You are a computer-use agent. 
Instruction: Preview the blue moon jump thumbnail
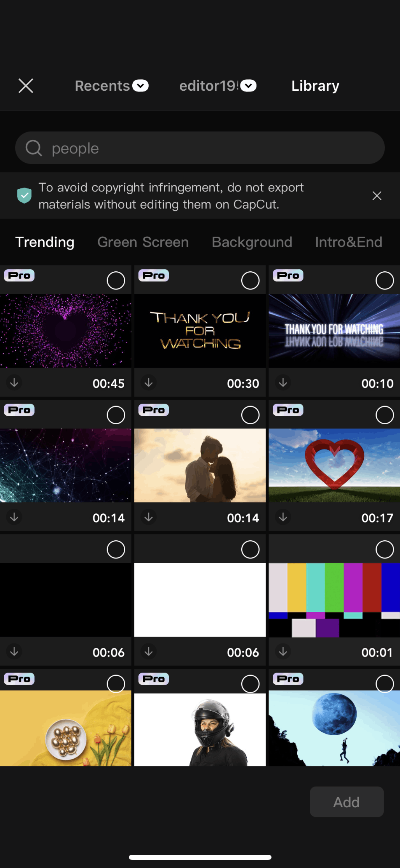(334, 728)
